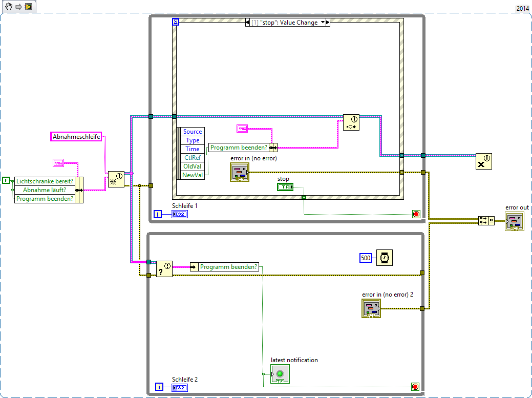Click Schleife 2 loop stop condition terminal
This screenshot has width=532, height=398.
pyautogui.click(x=415, y=387)
